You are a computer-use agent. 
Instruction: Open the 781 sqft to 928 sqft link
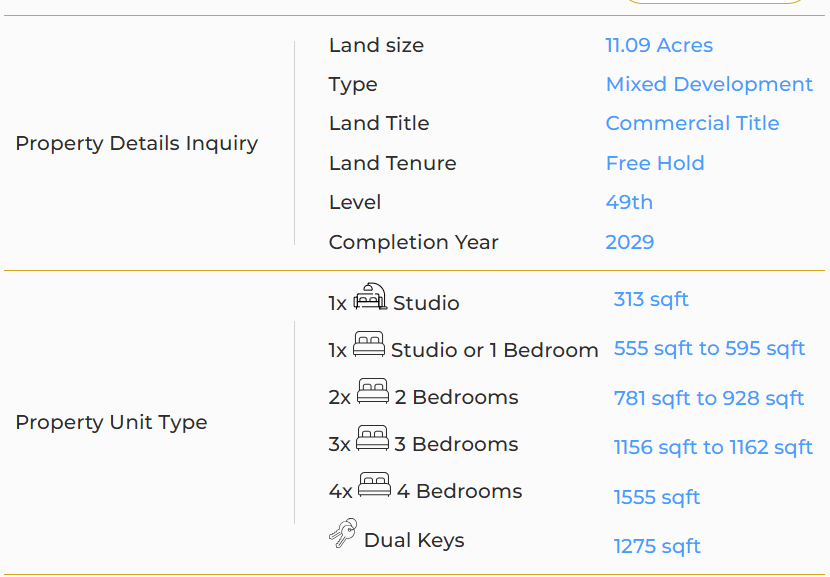[x=709, y=398]
